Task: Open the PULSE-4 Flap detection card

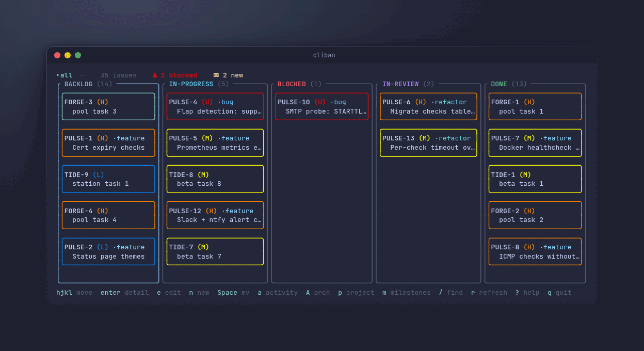Action: point(215,106)
